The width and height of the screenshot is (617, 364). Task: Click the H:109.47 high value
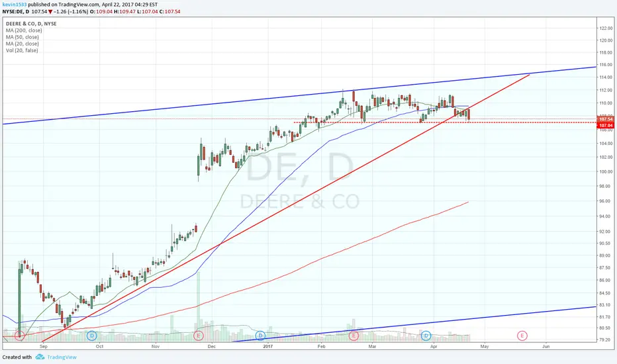point(124,12)
